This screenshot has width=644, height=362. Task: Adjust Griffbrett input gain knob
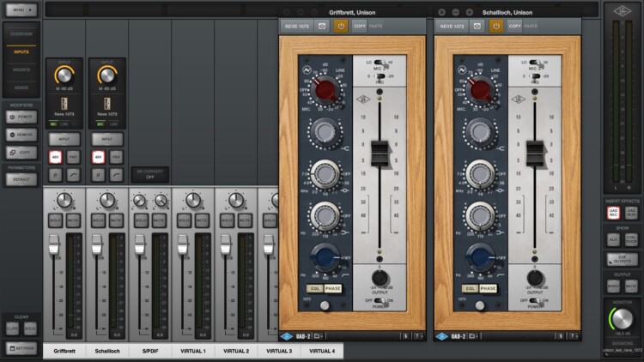click(64, 75)
